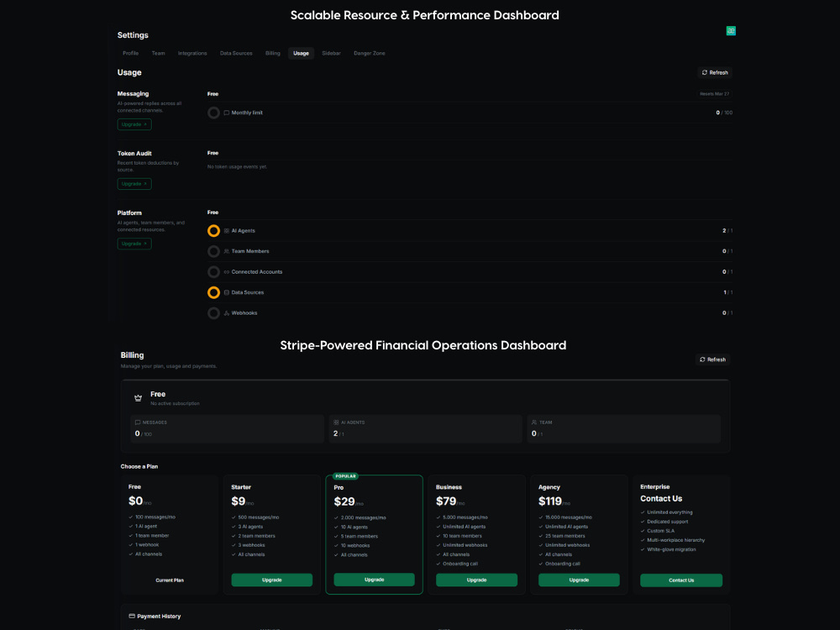The width and height of the screenshot is (840, 630).
Task: Open the Profile settings tab
Action: click(x=131, y=53)
